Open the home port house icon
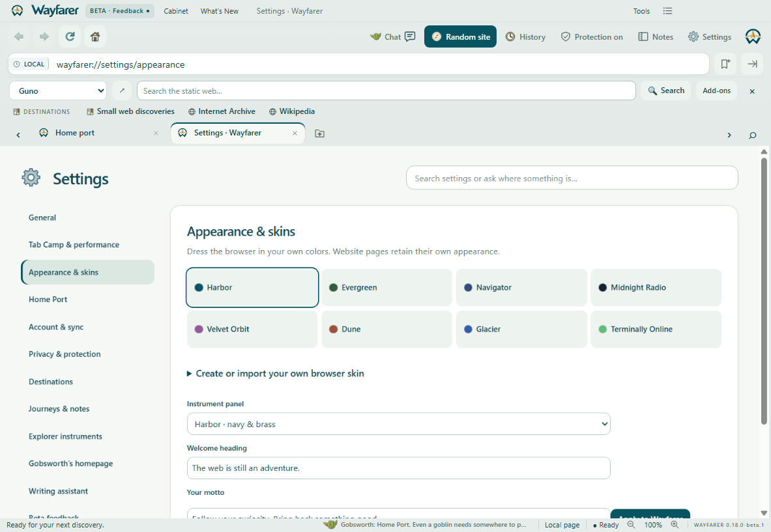The image size is (771, 532). (x=95, y=37)
